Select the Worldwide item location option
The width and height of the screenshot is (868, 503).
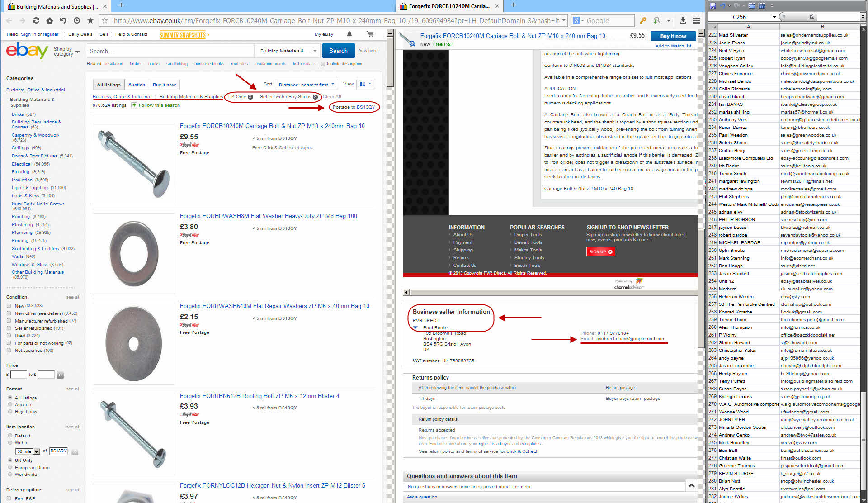click(10, 475)
